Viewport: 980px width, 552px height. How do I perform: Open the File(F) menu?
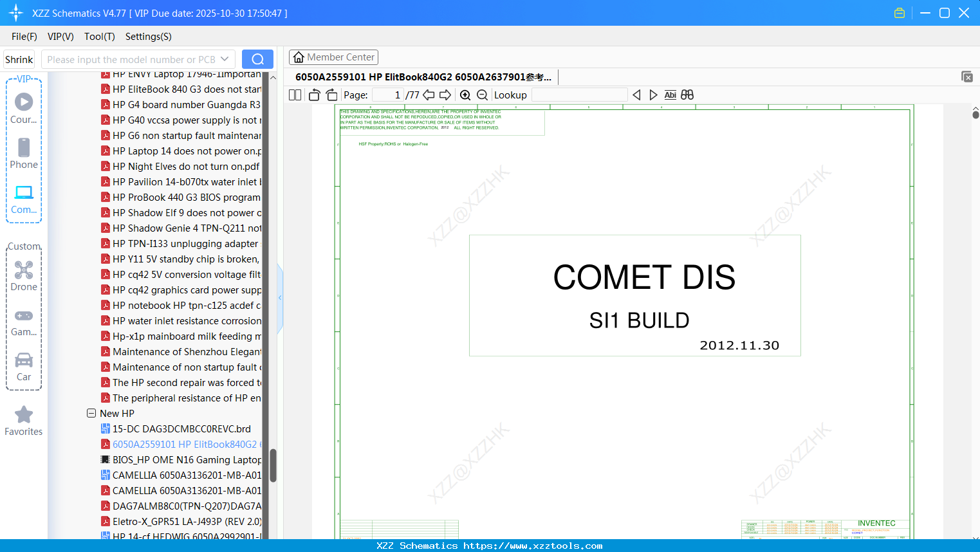tap(24, 37)
